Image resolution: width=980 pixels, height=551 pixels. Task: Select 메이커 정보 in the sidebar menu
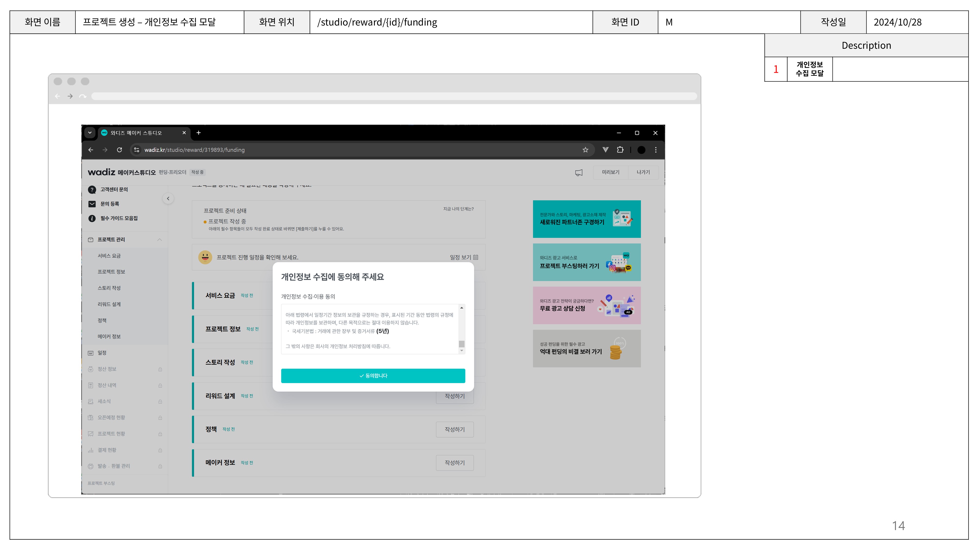click(x=109, y=336)
